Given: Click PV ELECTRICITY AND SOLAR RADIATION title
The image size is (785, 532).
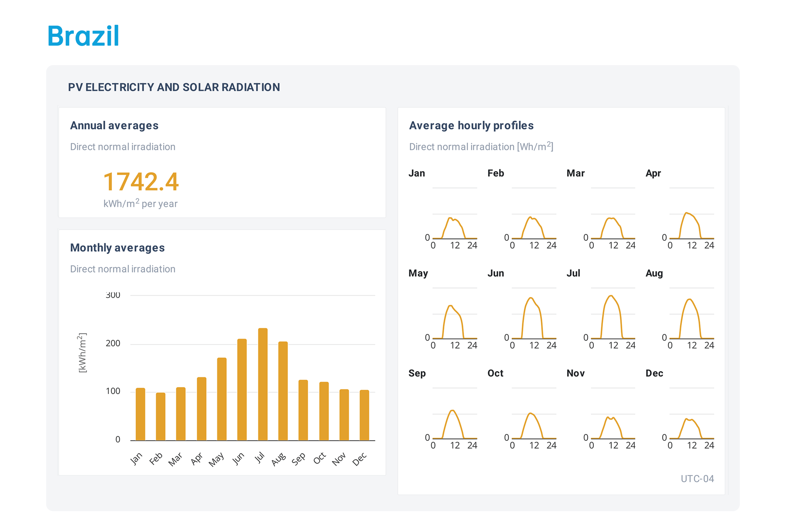Looking at the screenshot, I should point(174,87).
